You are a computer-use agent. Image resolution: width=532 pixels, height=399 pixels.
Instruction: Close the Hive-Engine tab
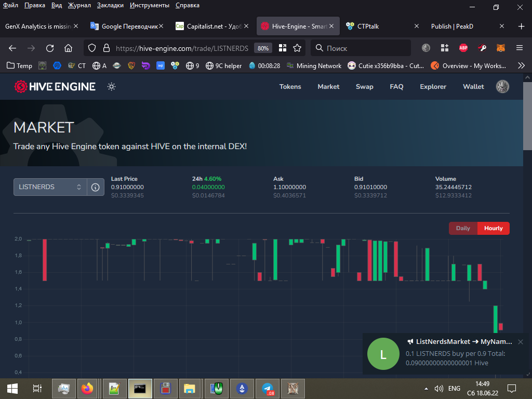click(331, 26)
